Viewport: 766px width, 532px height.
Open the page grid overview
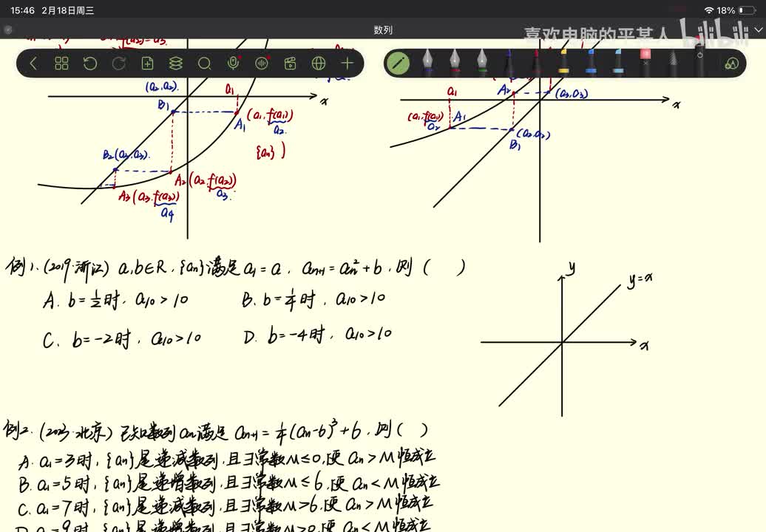(61, 64)
